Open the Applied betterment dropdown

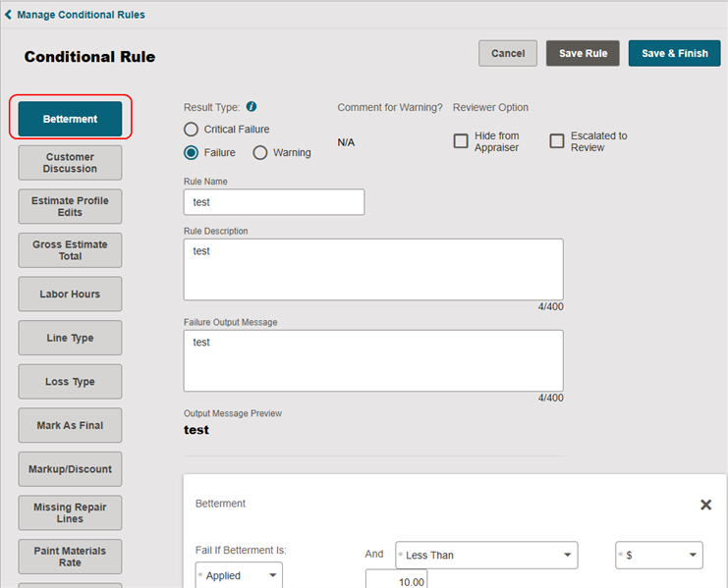239,575
